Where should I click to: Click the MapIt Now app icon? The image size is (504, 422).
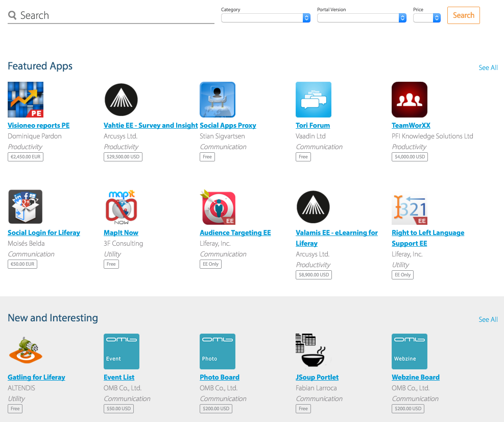coord(121,206)
